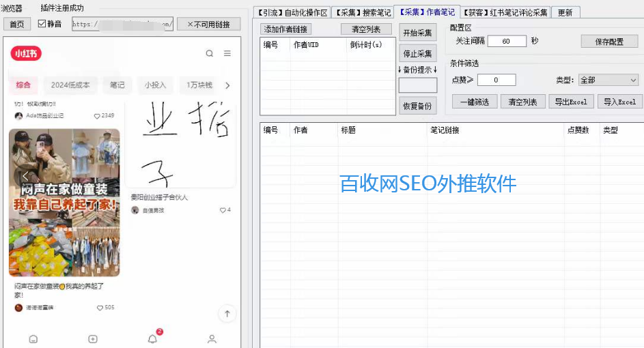Click the 首页 button
This screenshot has height=348, width=644.
click(17, 24)
